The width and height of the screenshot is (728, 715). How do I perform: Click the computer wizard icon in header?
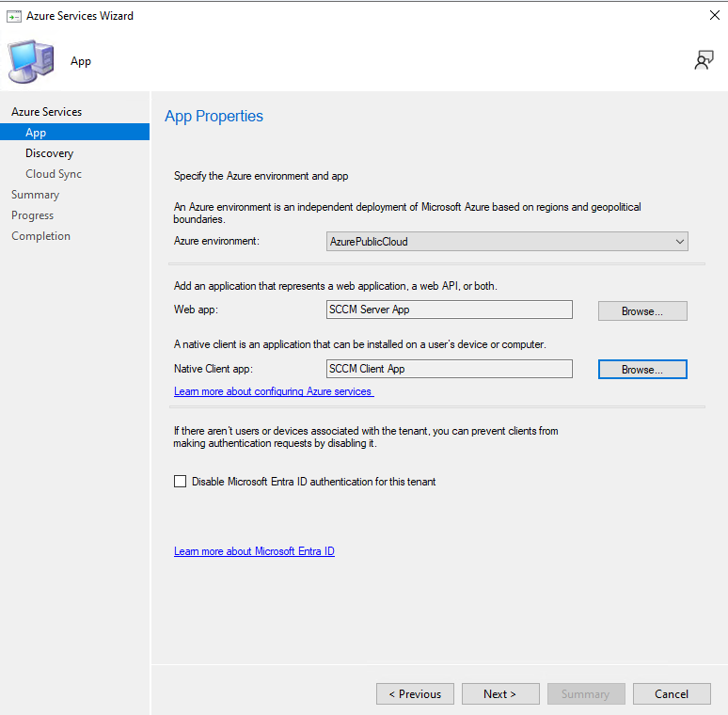click(31, 61)
